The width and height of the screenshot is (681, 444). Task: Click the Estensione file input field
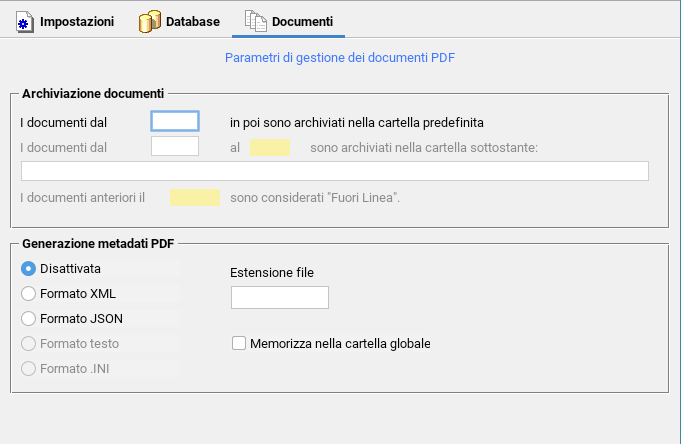click(280, 298)
